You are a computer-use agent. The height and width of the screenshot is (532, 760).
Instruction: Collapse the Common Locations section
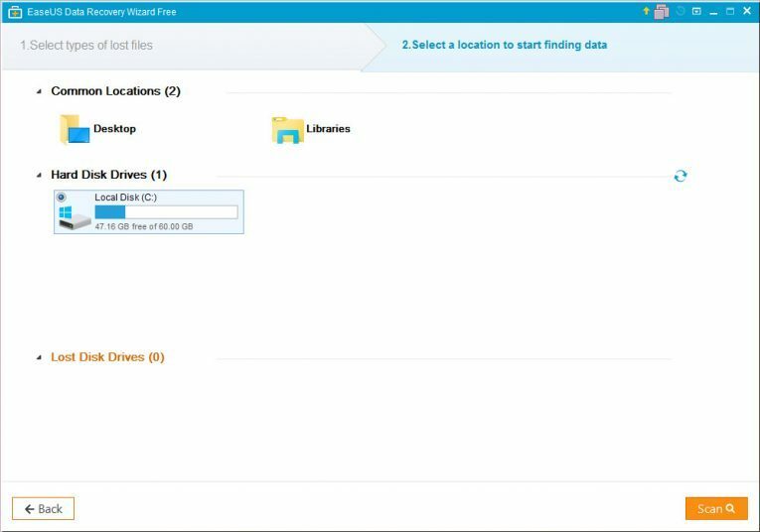pyautogui.click(x=39, y=91)
